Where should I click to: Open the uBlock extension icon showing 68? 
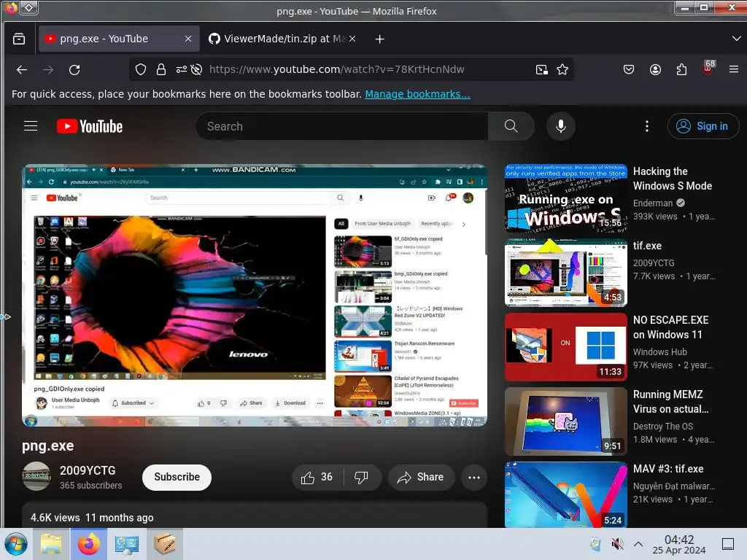pyautogui.click(x=708, y=68)
